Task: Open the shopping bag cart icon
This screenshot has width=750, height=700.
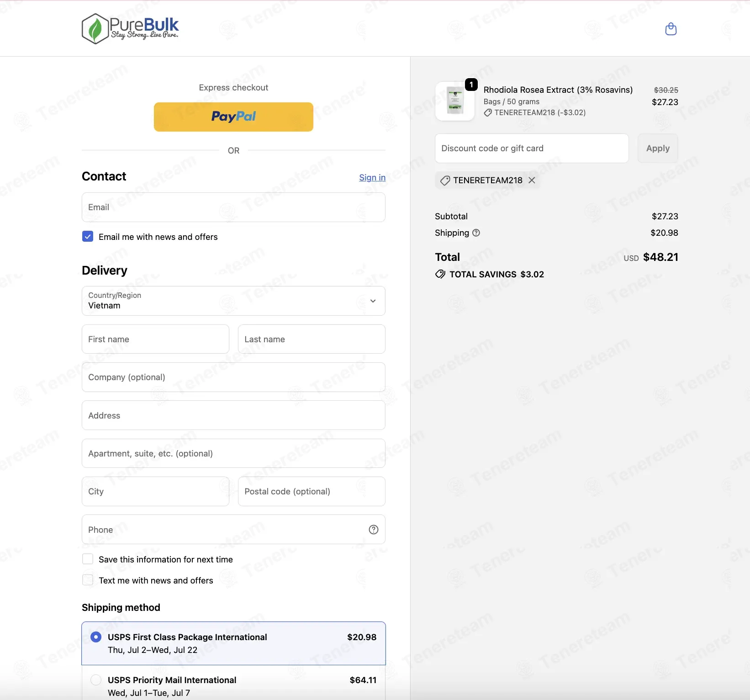Action: click(x=671, y=29)
